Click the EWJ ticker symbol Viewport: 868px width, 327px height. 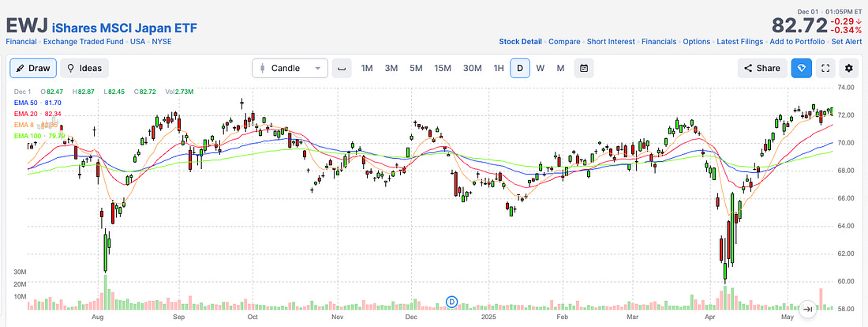(x=27, y=27)
